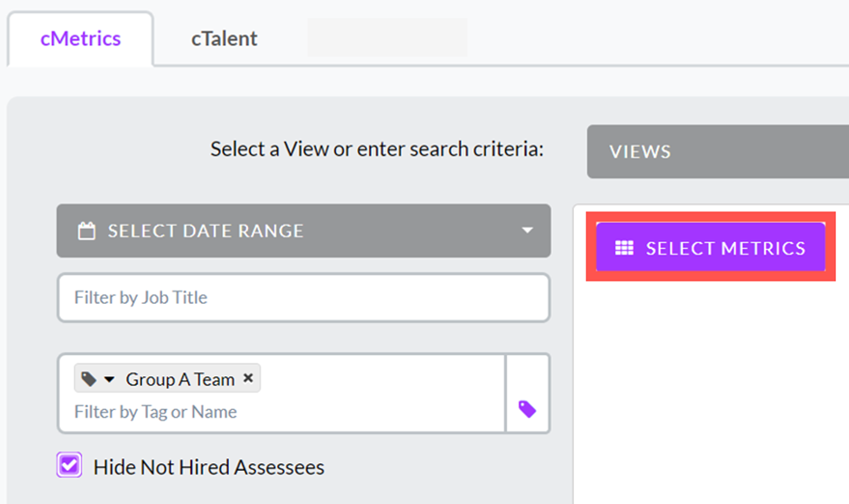Toggle the Hide Not Hired Assessees checkbox
849x504 pixels.
click(x=70, y=465)
